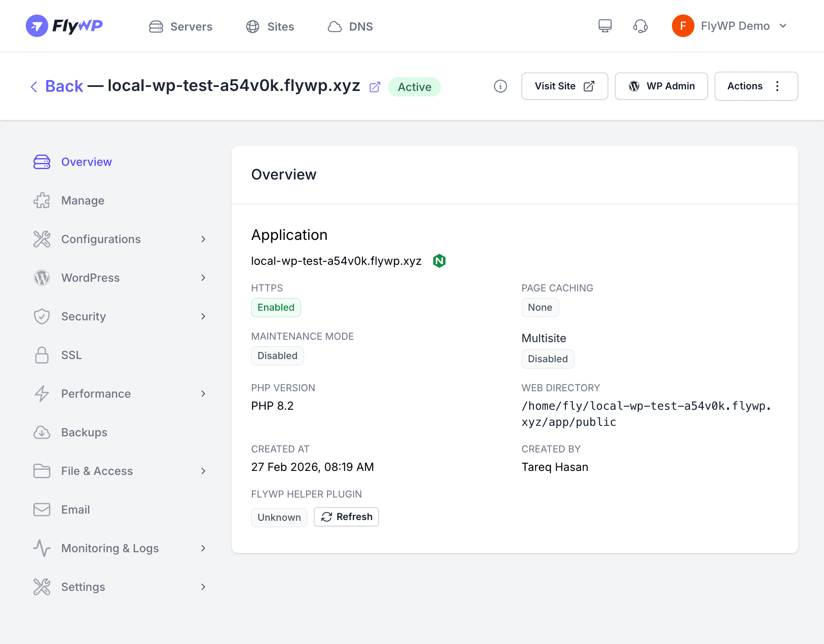Image resolution: width=824 pixels, height=644 pixels.
Task: Expand the Monitoring & Logs chevron
Action: (x=203, y=548)
